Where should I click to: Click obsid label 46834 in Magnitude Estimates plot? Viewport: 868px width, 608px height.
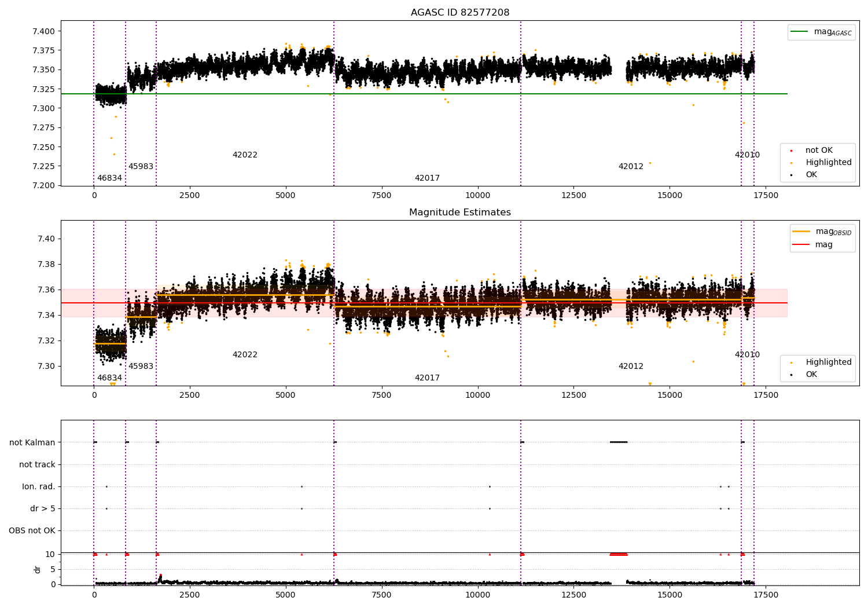point(109,378)
